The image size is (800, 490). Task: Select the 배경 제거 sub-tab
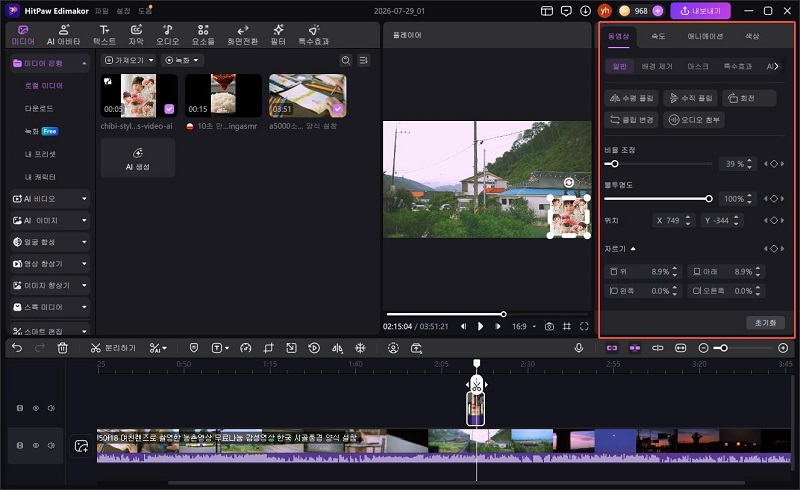(x=657, y=66)
